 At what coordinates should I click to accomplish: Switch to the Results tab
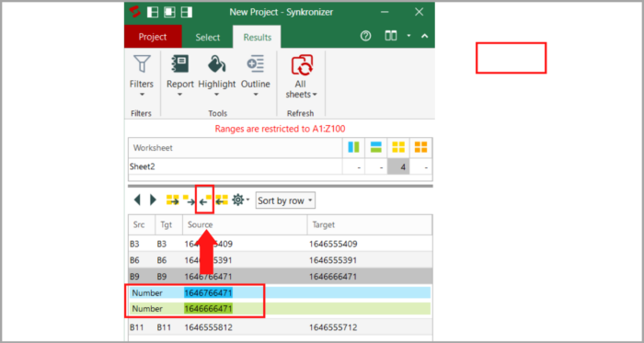coord(257,38)
